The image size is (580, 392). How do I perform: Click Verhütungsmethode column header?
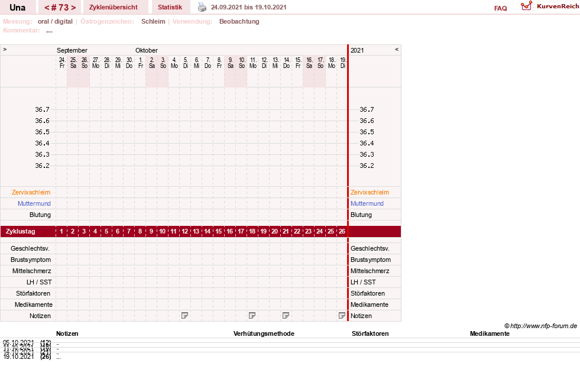click(x=264, y=333)
